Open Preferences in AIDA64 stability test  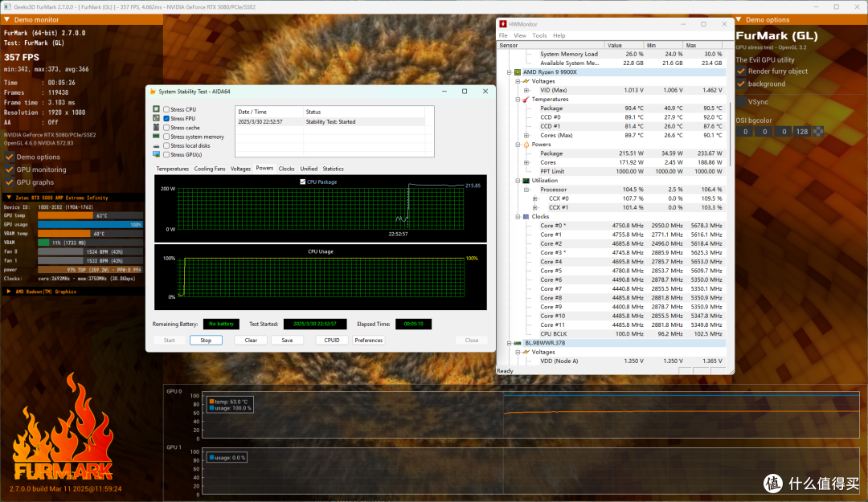368,341
